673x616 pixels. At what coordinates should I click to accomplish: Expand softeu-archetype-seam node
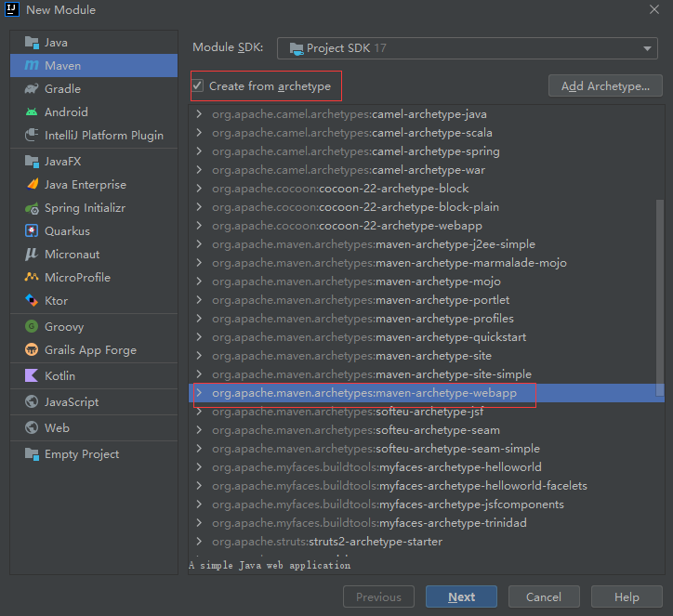click(199, 430)
